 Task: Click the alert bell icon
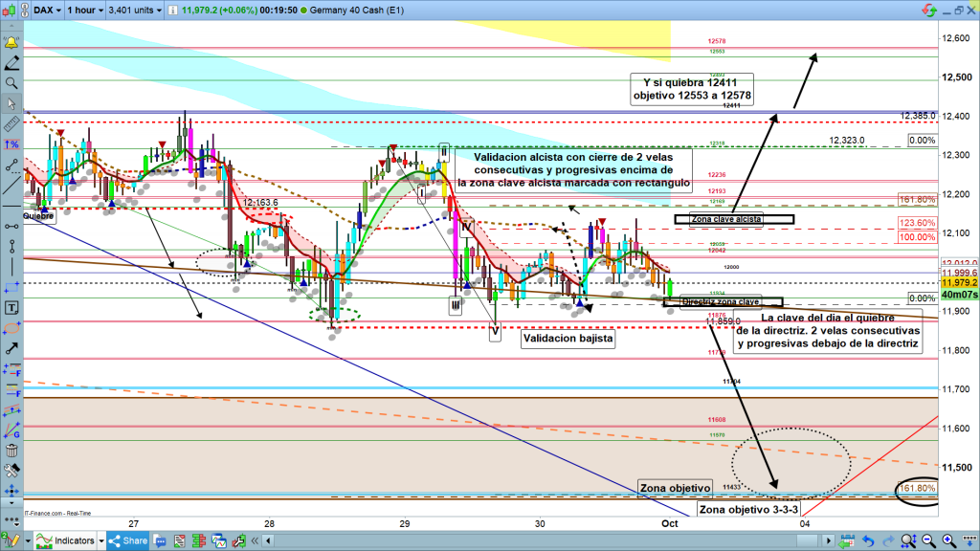(12, 43)
